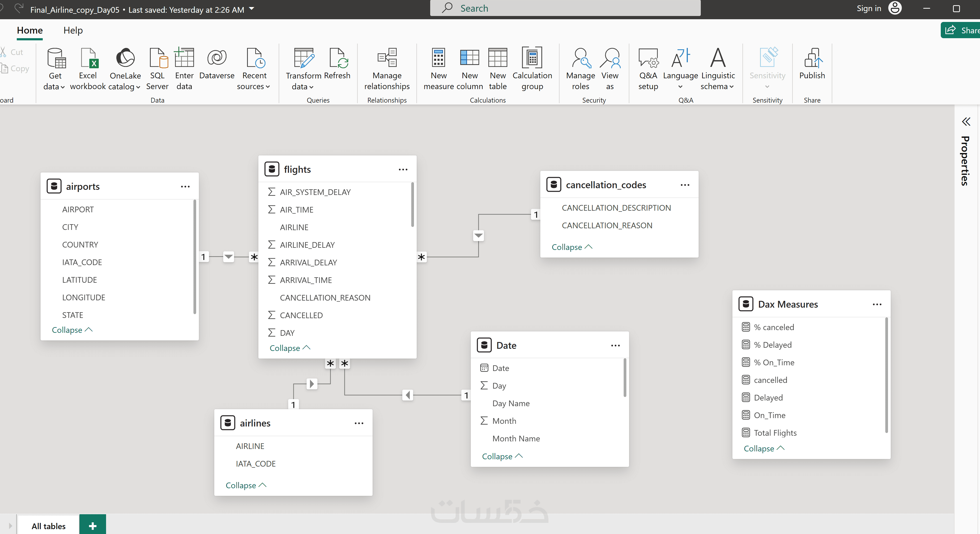Click in the Search box
Viewport: 980px width, 534px height.
pos(565,8)
